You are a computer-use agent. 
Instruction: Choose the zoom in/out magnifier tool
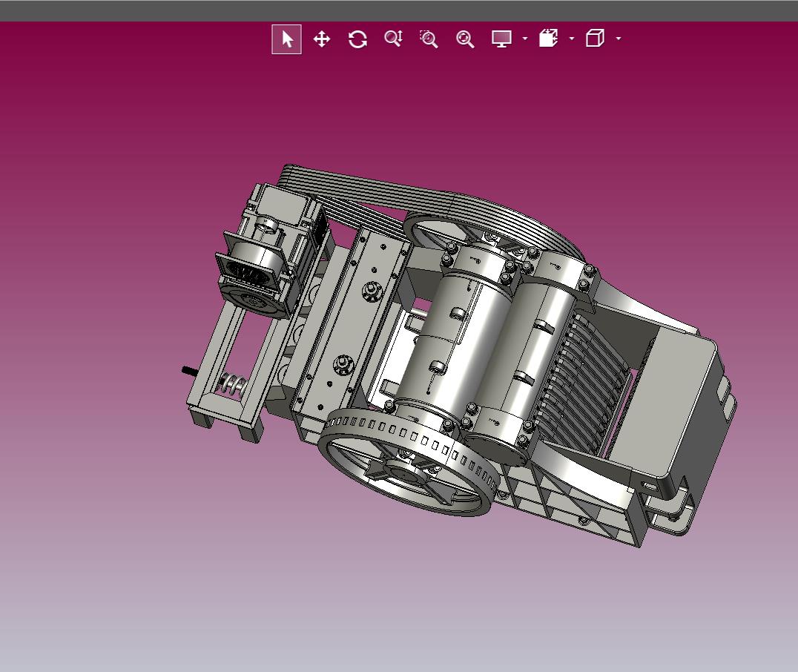[393, 39]
